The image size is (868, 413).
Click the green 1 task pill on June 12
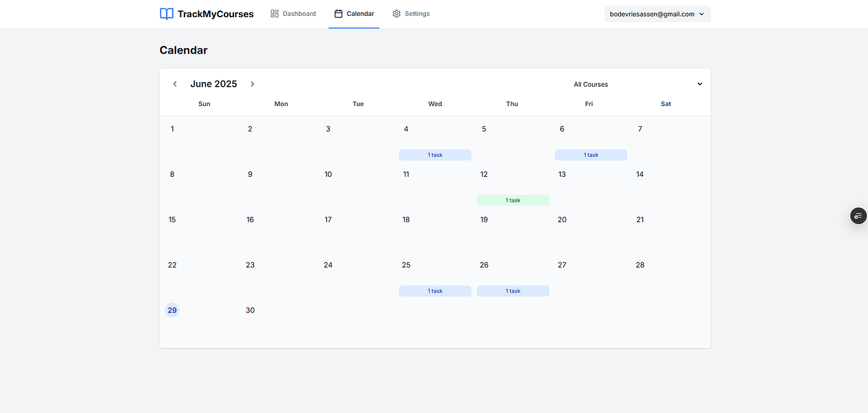coord(513,200)
